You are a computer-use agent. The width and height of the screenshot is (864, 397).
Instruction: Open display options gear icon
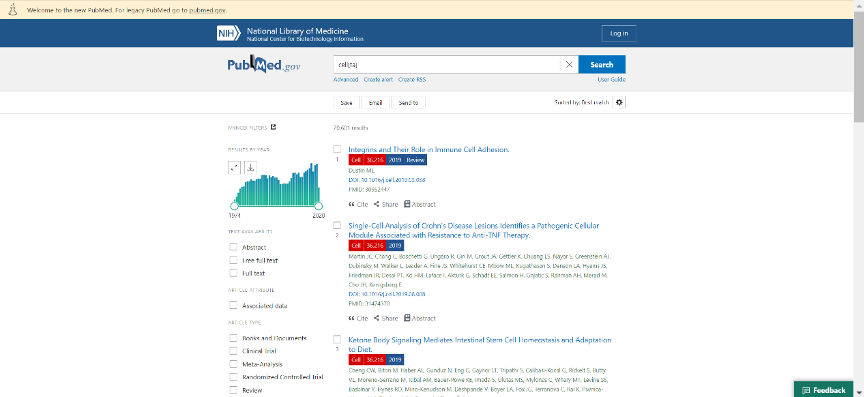pos(619,103)
